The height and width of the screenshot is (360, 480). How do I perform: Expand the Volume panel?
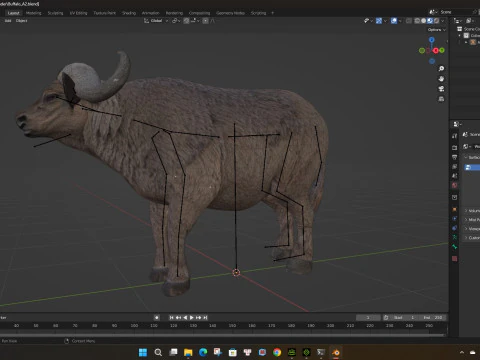472,211
